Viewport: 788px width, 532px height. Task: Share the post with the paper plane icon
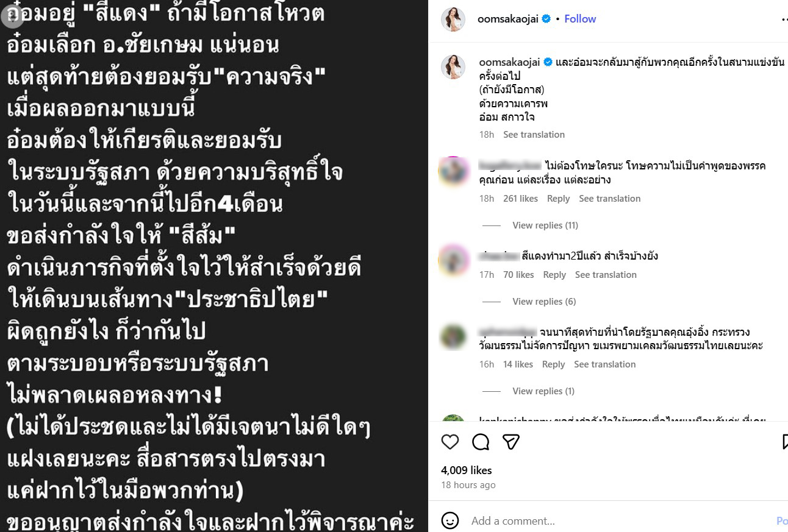[x=511, y=442]
